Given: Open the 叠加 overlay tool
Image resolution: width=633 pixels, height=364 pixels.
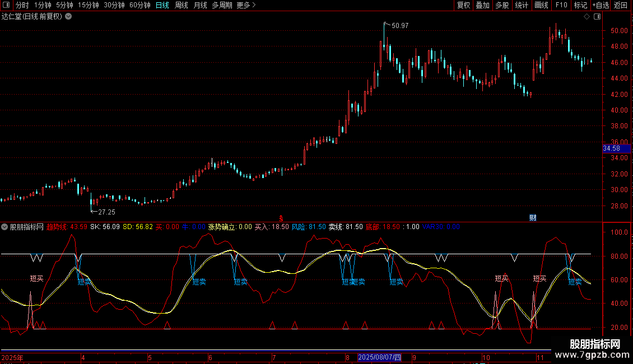Looking at the screenshot, I should (482, 5).
